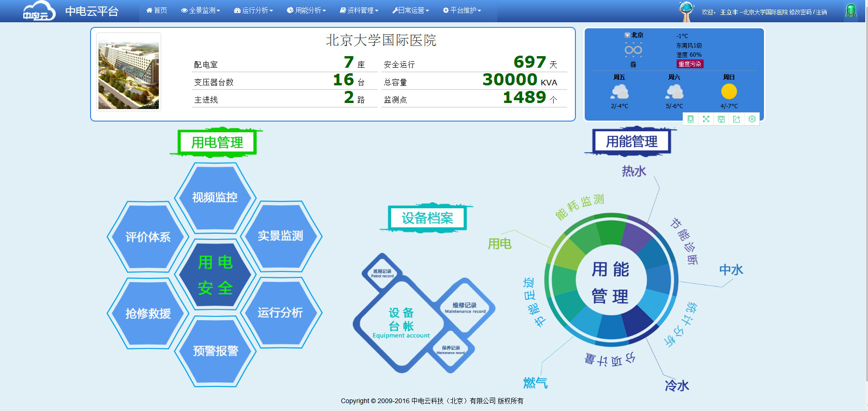
Task: Expand the 北京 city dropdown arrow
Action: point(627,35)
